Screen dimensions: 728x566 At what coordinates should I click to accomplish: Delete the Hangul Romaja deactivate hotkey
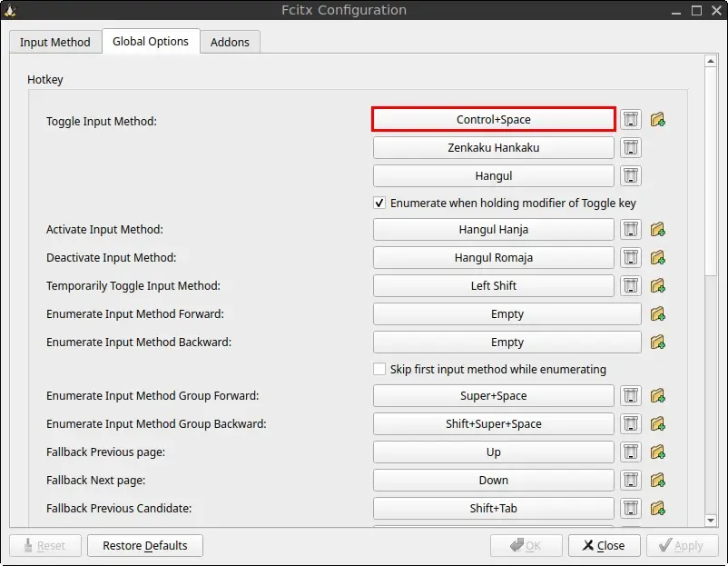631,257
